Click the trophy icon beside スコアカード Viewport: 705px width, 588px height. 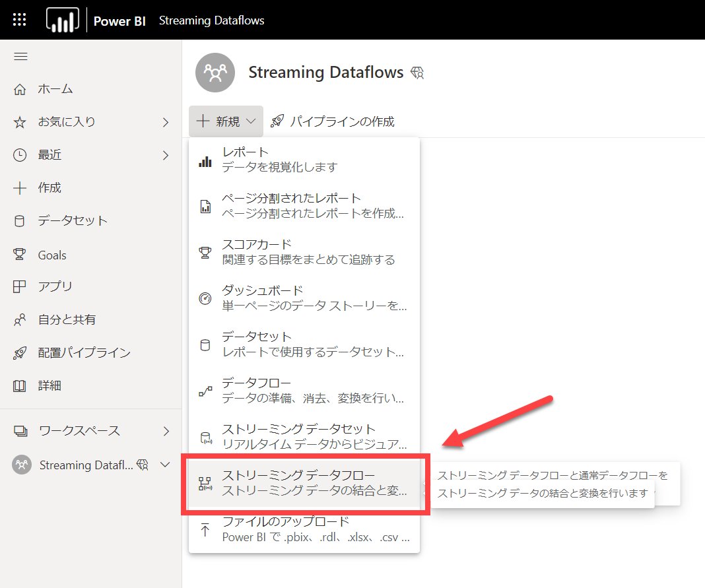(205, 252)
